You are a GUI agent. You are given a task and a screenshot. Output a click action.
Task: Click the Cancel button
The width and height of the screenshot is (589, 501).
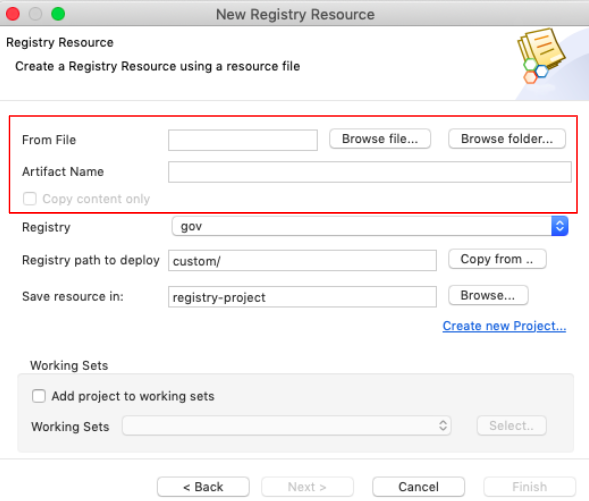[418, 487]
